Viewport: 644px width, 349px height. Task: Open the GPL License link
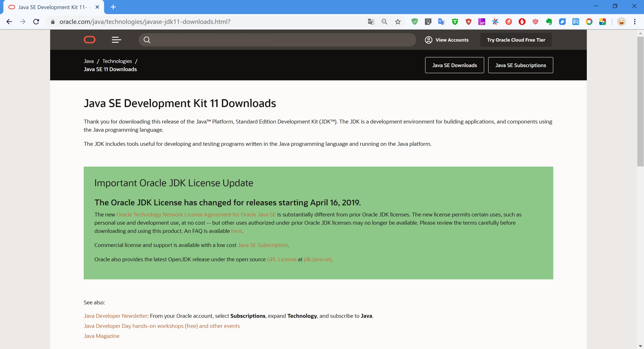tap(282, 259)
